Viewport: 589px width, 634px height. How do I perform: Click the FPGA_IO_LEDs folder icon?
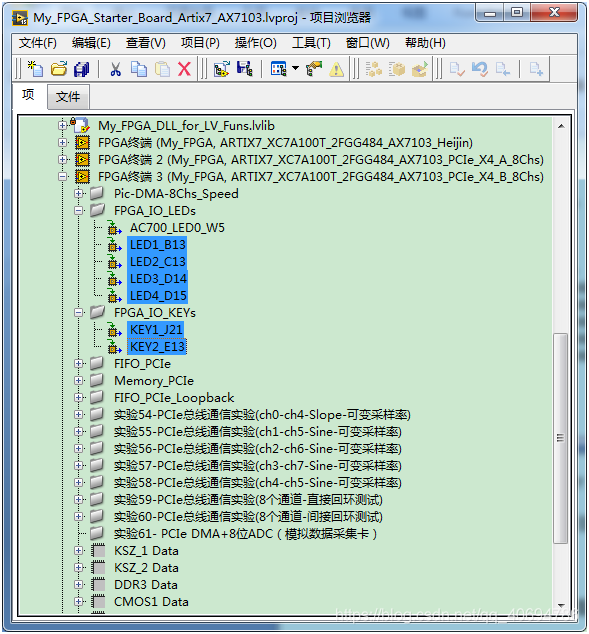click(x=97, y=210)
